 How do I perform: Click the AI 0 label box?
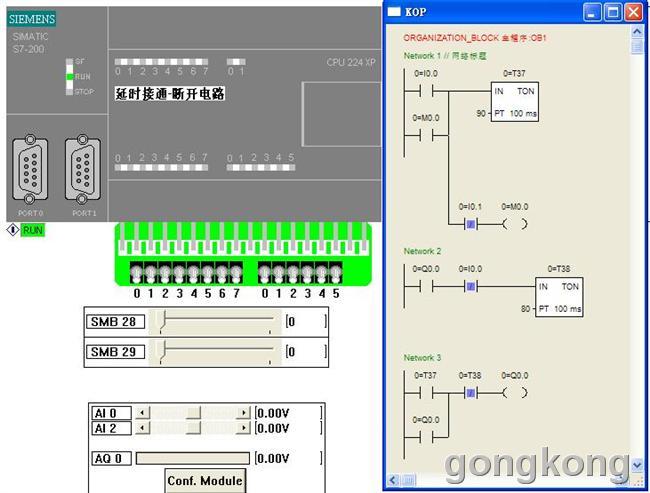[x=111, y=413]
